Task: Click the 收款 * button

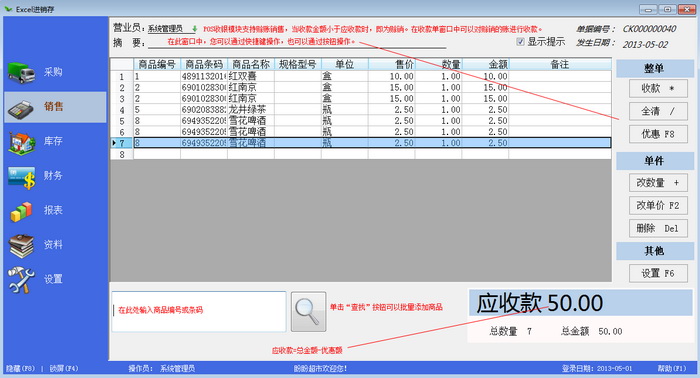Action: [x=658, y=88]
